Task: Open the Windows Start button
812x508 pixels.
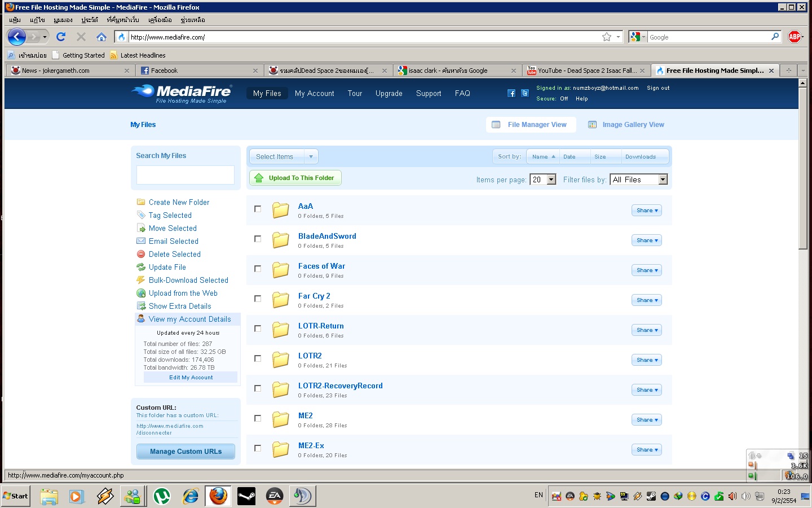Action: click(16, 496)
